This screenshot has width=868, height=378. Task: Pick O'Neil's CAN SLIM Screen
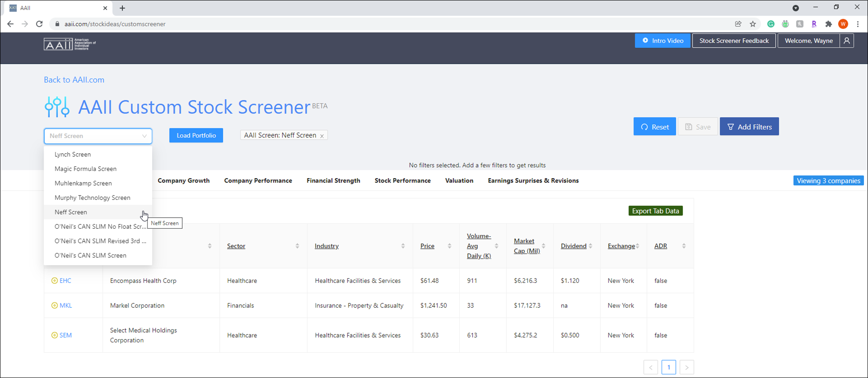pos(98,255)
